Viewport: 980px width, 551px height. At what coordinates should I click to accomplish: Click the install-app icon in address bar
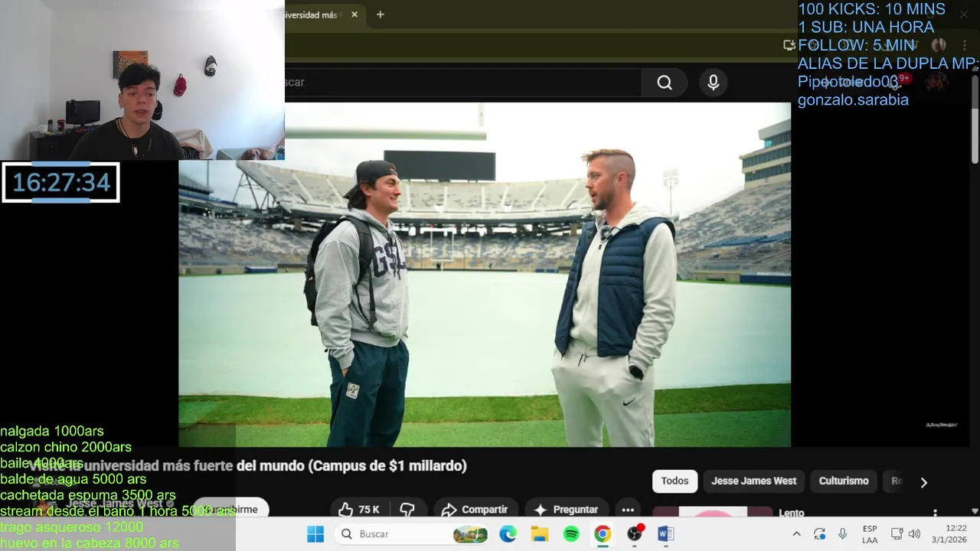[x=789, y=45]
